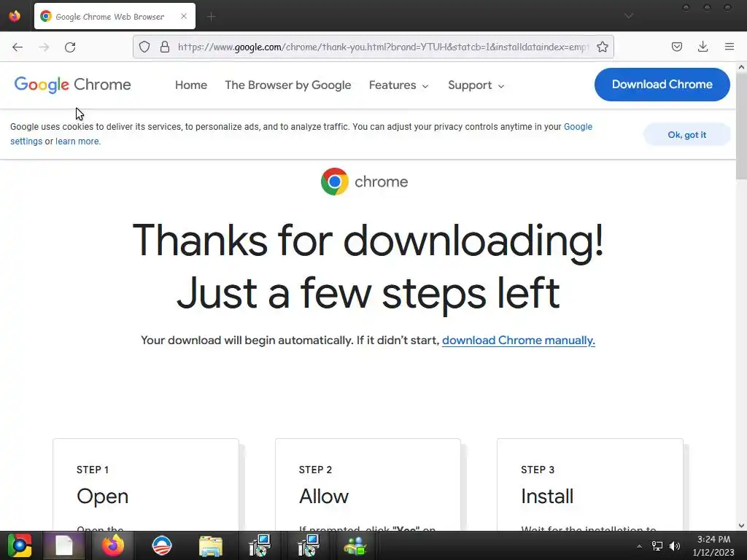Screen dimensions: 747x560
Task: Reload the current page
Action: [70, 47]
